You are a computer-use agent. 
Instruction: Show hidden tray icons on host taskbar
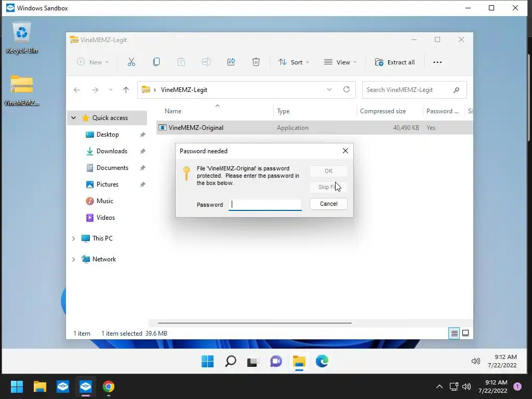440,387
